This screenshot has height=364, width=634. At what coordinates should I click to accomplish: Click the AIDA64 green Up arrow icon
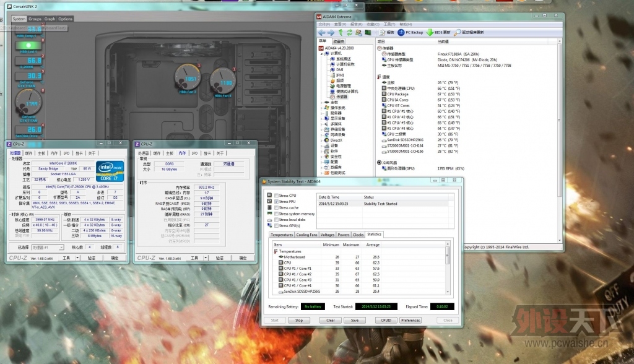341,32
